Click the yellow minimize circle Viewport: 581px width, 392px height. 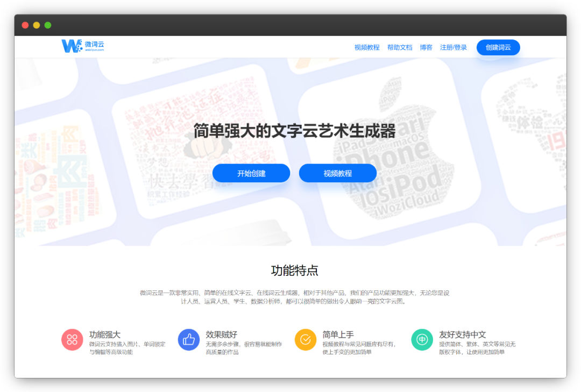coord(37,25)
